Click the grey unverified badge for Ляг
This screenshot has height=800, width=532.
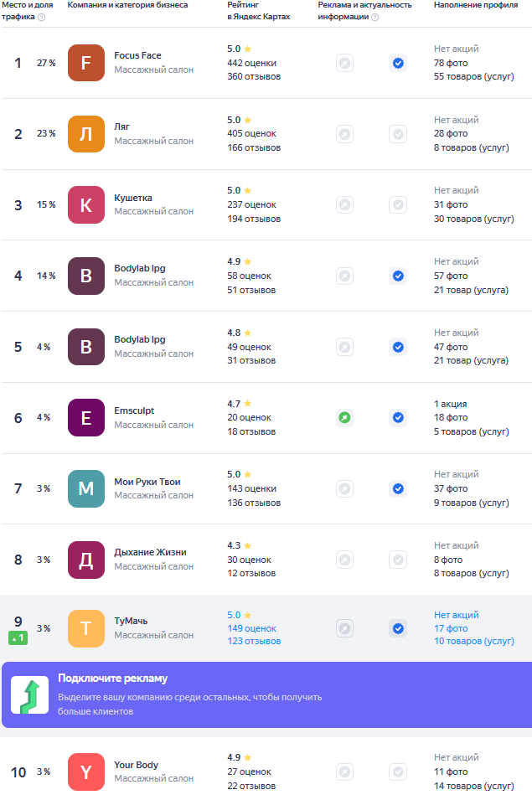coord(398,134)
